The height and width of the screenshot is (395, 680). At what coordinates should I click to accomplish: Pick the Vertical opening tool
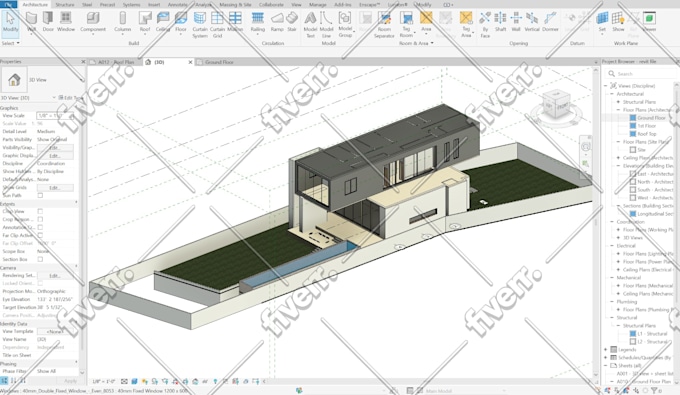[x=532, y=22]
